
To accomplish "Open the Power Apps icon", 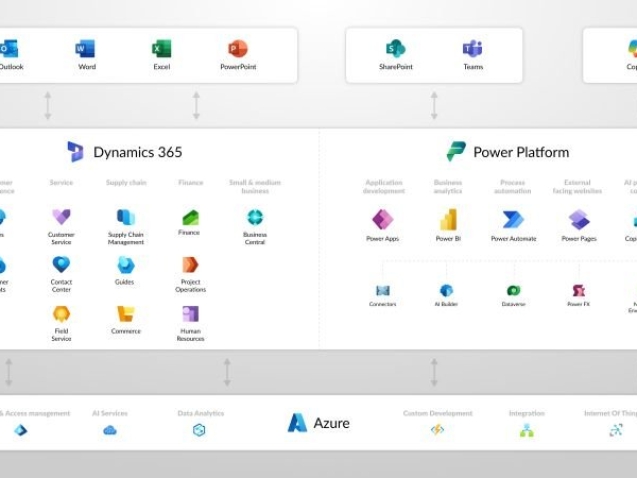I will [383, 219].
